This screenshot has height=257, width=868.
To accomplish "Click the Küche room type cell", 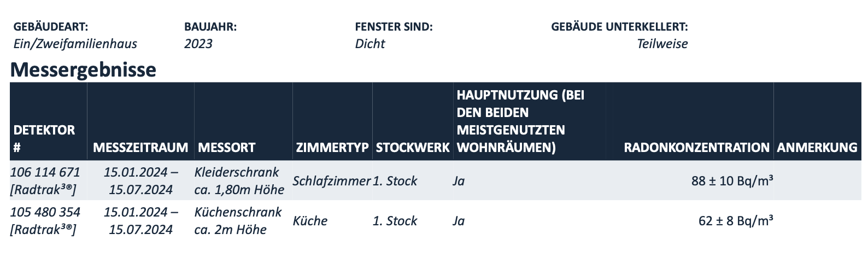I will click(310, 221).
